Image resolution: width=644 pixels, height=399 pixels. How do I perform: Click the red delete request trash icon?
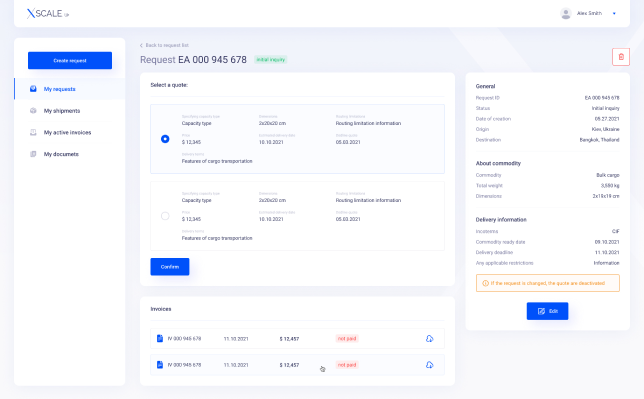click(x=621, y=57)
